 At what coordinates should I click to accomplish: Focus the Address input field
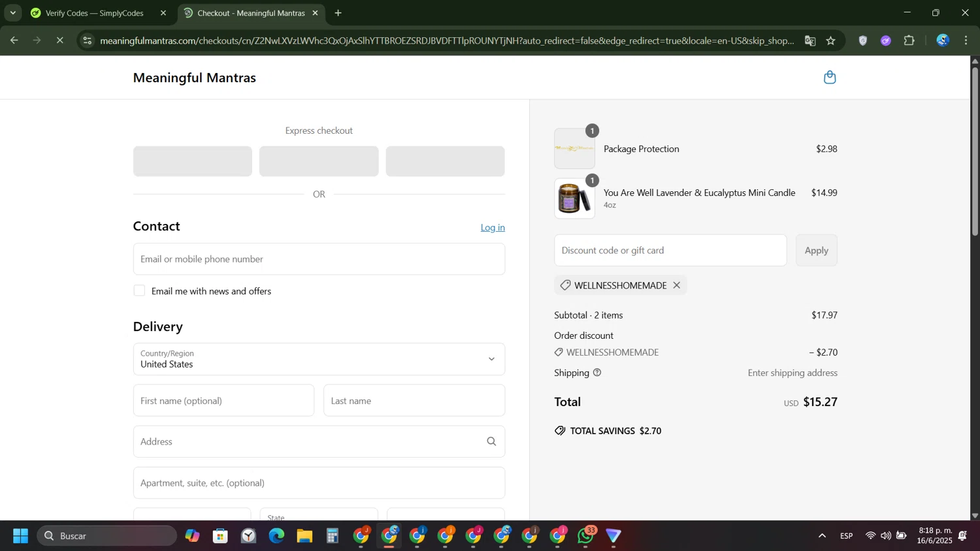click(x=319, y=442)
